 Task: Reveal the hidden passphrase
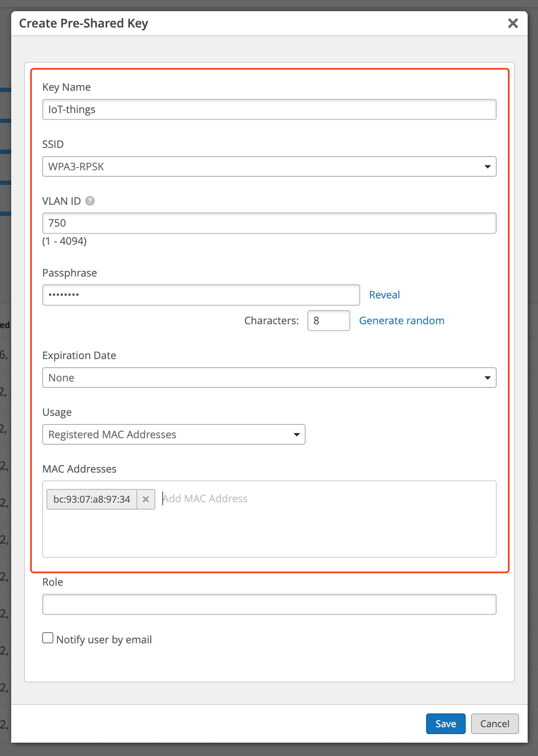point(384,295)
